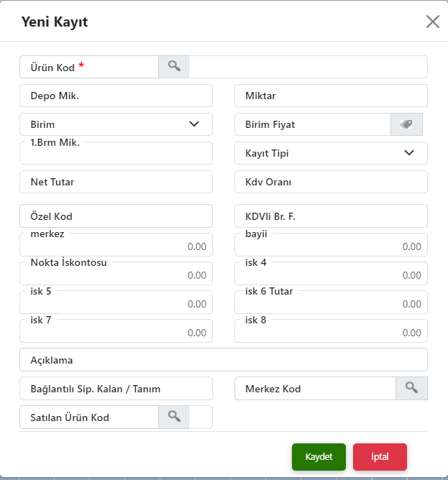The image size is (448, 480).
Task: Select the Açıklama text field
Action: click(x=224, y=360)
